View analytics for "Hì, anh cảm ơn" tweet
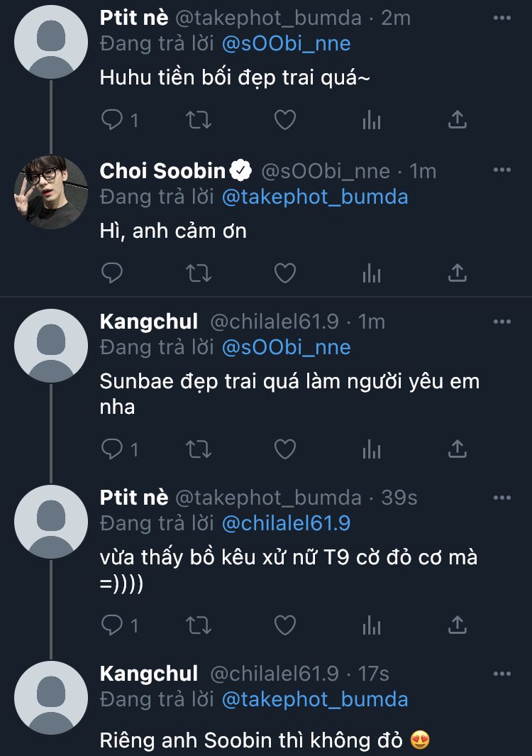 [372, 273]
